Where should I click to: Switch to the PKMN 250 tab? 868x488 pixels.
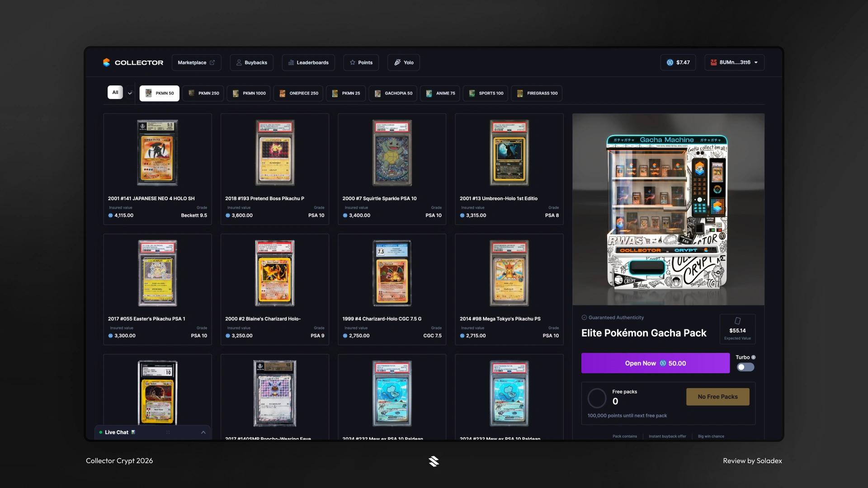203,93
